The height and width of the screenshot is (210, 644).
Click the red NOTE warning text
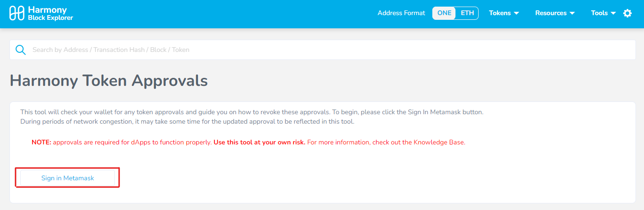coord(42,142)
